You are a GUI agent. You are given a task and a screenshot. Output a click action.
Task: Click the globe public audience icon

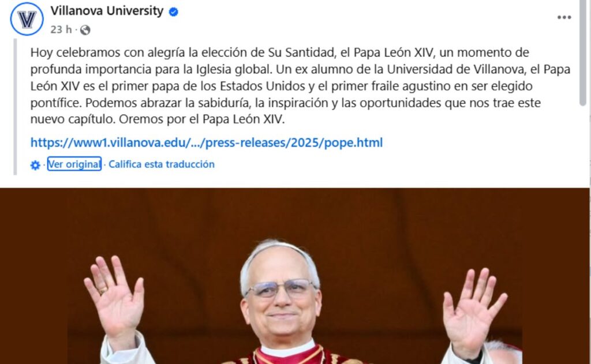pos(85,30)
